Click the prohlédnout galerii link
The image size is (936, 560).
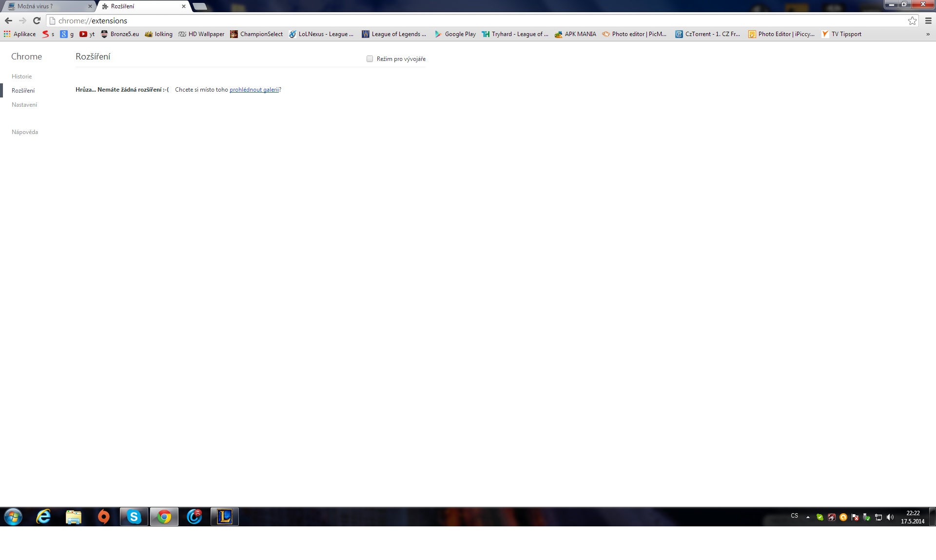[254, 90]
